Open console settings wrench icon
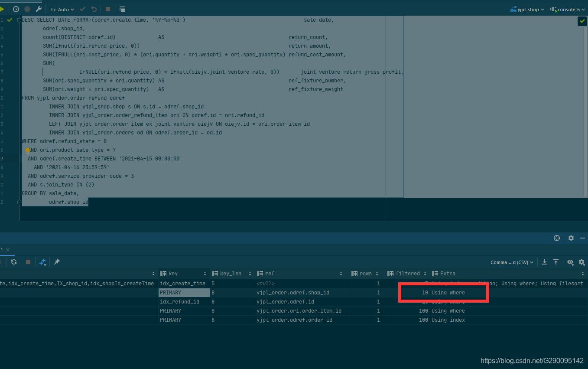The height and width of the screenshot is (369, 588). coord(39,9)
